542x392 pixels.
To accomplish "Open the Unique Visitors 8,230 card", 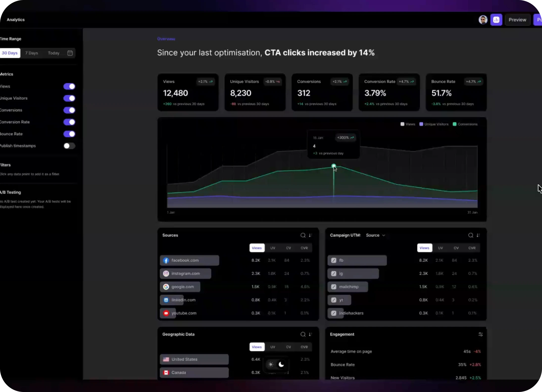I will click(x=255, y=92).
